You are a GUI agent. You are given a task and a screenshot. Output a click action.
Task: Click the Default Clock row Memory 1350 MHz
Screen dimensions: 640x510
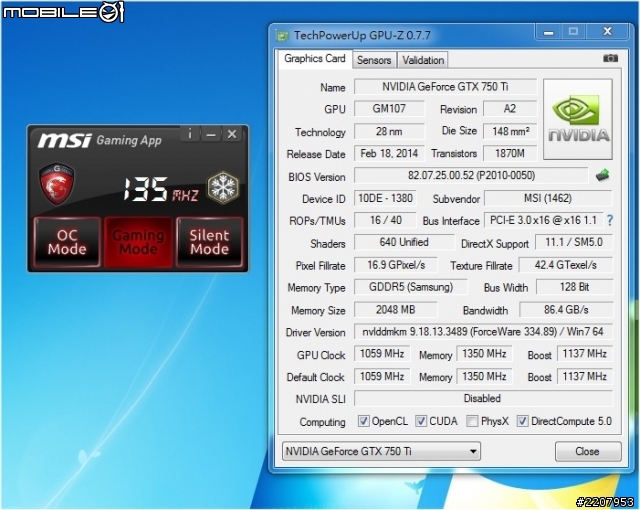point(484,376)
